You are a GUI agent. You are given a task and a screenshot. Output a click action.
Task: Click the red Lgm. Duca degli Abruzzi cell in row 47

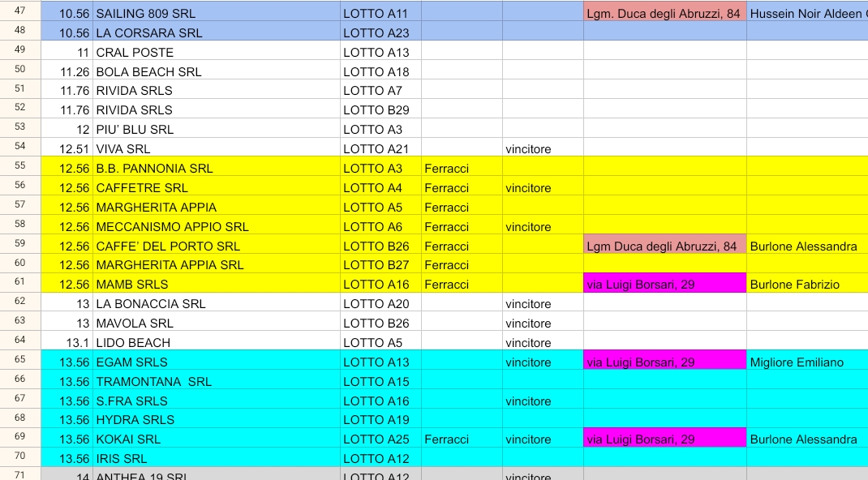click(x=664, y=14)
